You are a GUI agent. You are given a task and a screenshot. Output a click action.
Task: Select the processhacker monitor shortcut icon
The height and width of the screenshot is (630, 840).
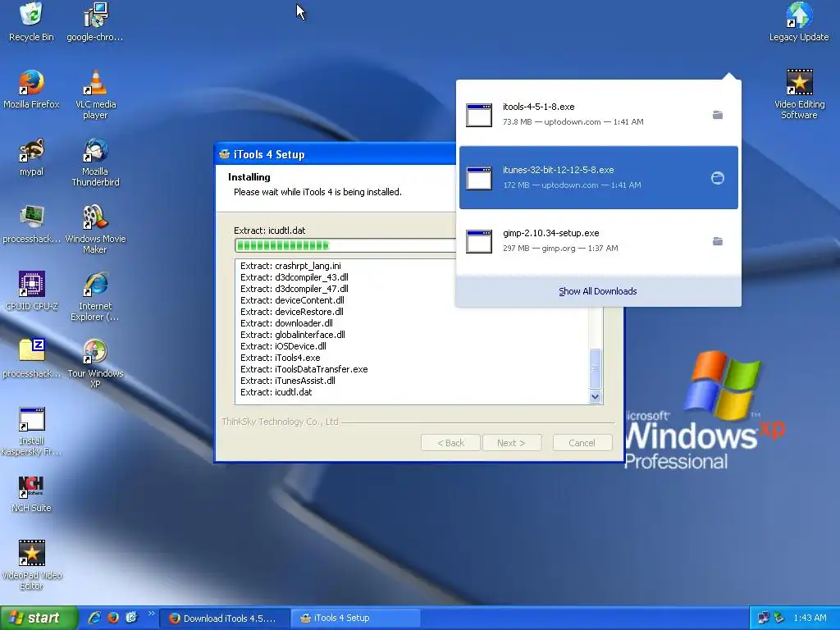click(31, 224)
